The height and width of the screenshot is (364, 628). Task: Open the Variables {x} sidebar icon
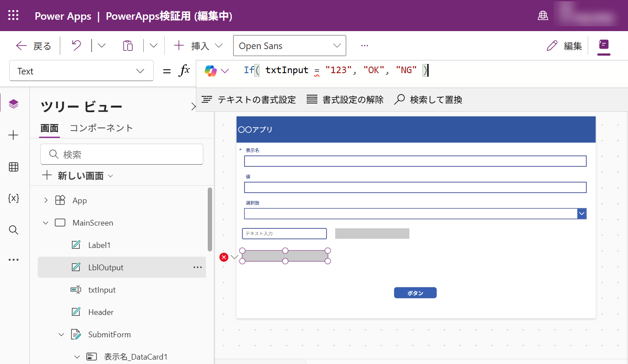tap(14, 198)
